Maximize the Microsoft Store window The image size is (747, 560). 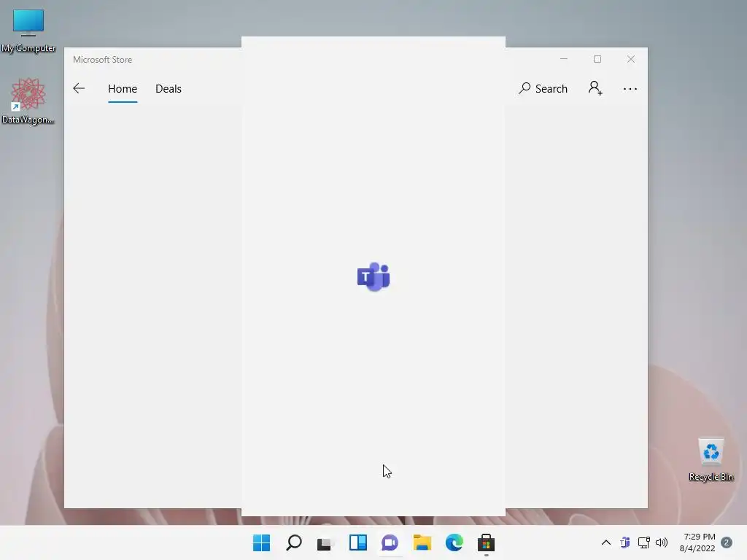[597, 59]
